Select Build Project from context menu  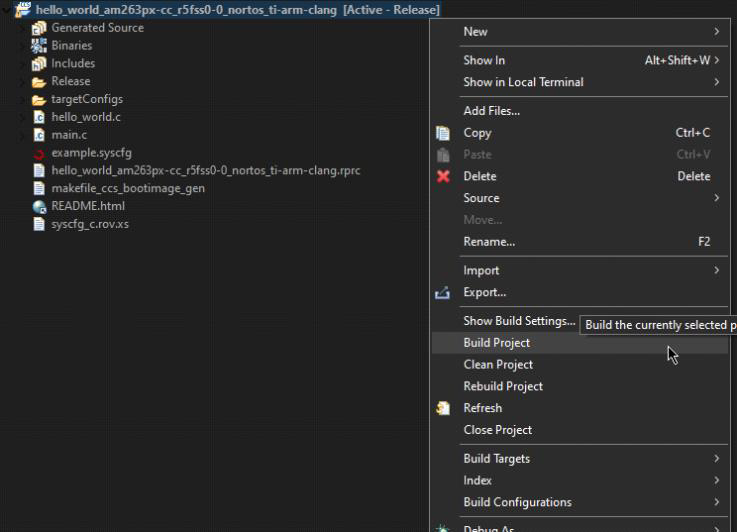pyautogui.click(x=497, y=343)
